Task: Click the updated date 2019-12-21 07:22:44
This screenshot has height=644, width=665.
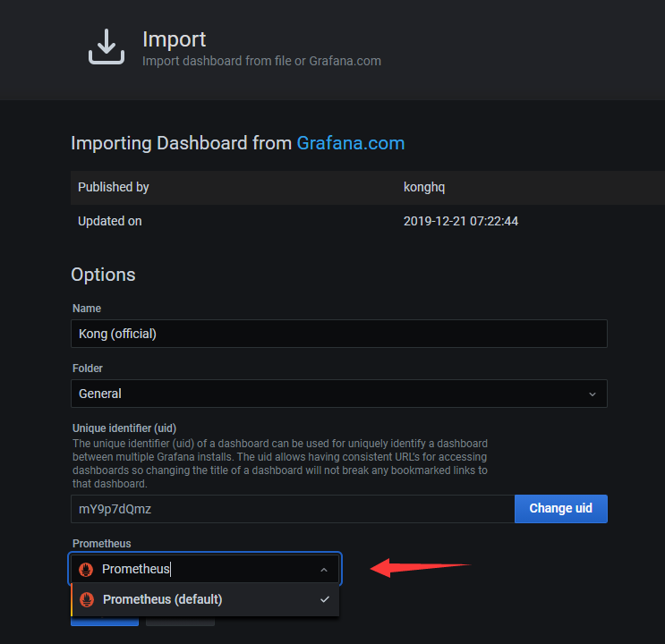Action: 461,221
